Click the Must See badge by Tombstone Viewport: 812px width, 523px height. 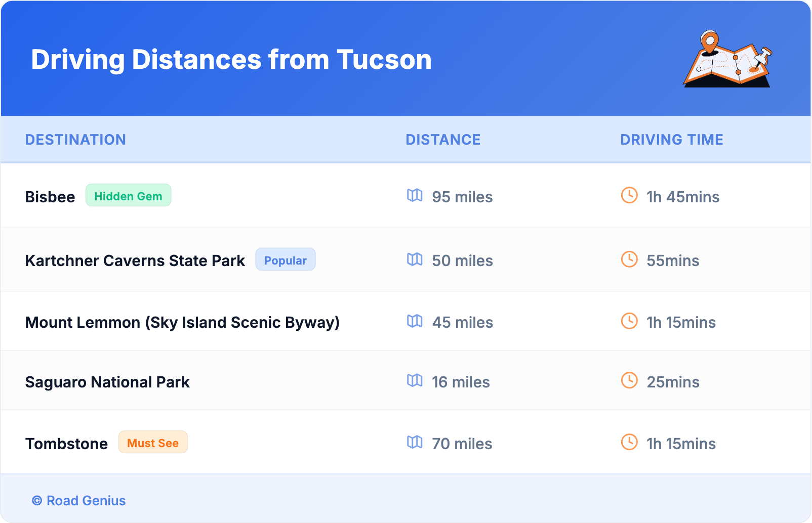tap(153, 443)
